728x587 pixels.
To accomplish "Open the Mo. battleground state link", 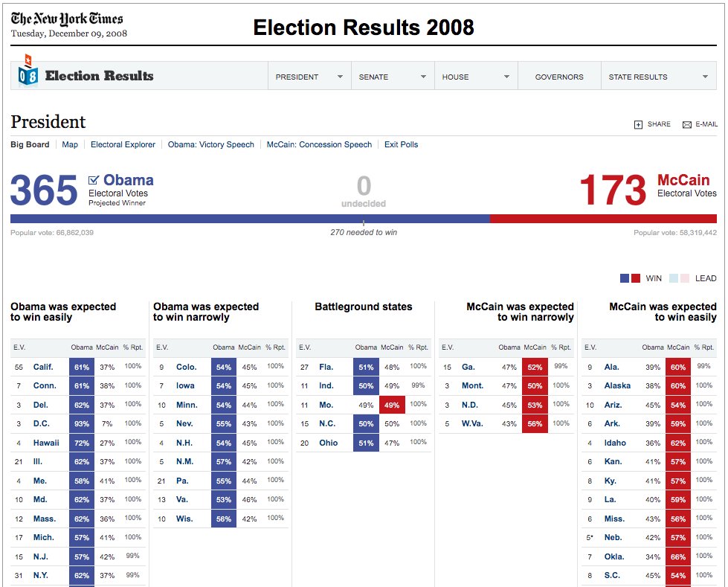I will coord(326,405).
